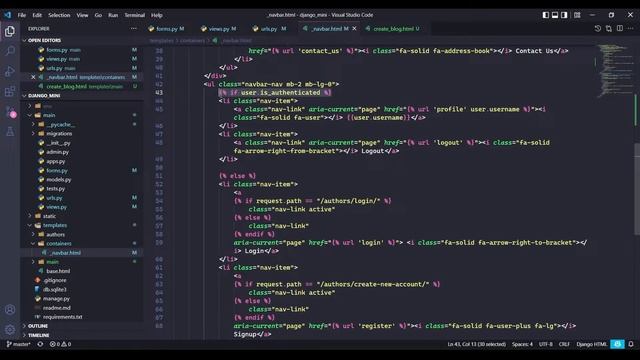Collapse the templates folder
The width and height of the screenshot is (640, 360).
[55, 225]
